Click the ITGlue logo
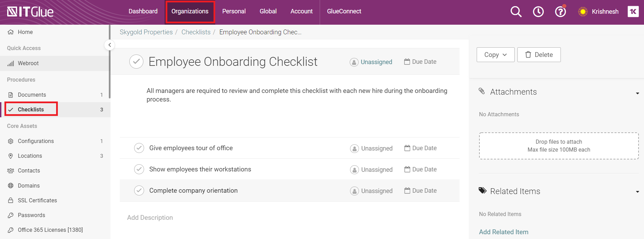Screen dimensions: 644x239 tap(30, 12)
